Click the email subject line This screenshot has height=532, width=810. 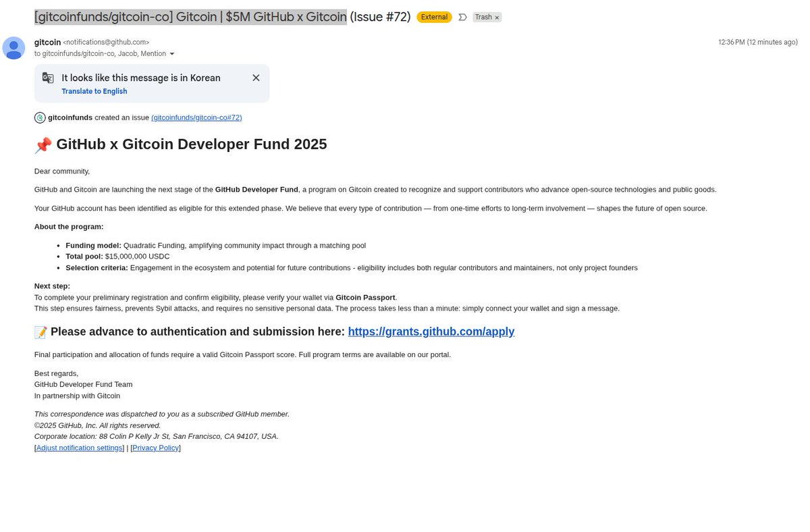pyautogui.click(x=222, y=17)
